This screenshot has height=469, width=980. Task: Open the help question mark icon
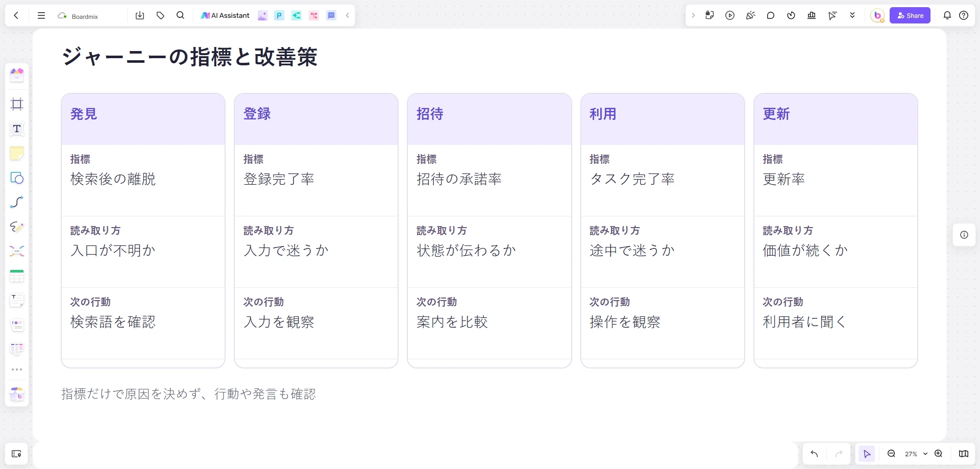[964, 15]
